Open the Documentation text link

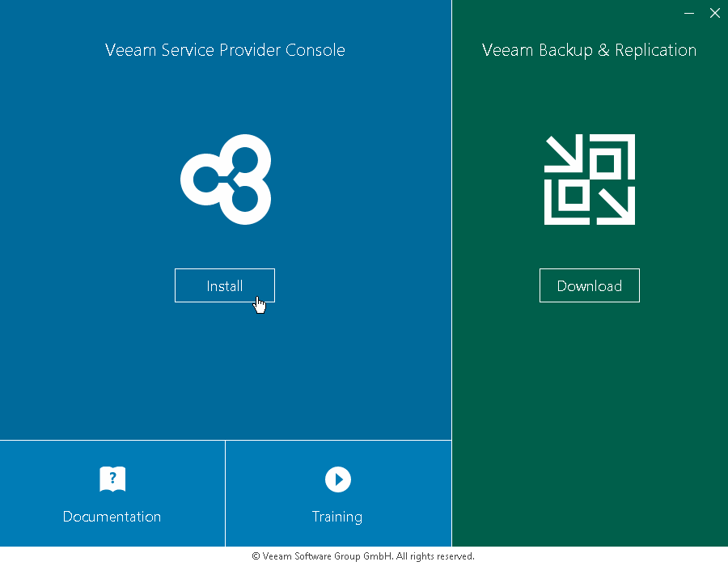[112, 517]
